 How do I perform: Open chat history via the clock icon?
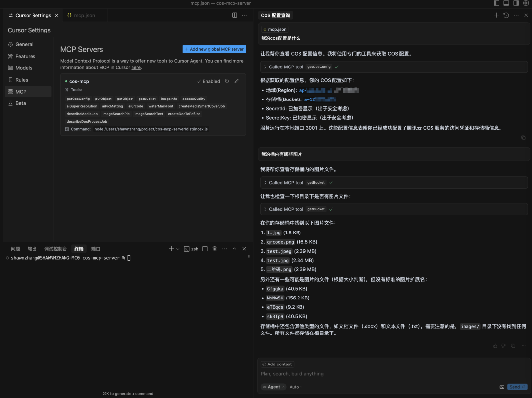pos(506,15)
